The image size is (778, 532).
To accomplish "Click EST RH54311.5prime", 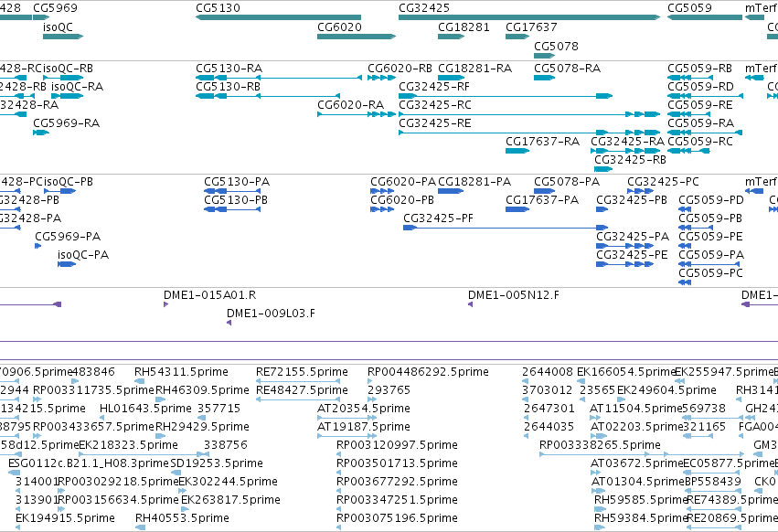I will click(140, 381).
